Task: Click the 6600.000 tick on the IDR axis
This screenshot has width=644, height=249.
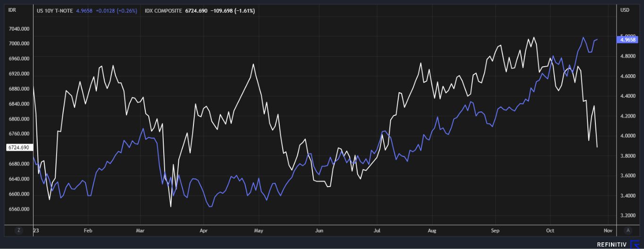Action: coord(19,194)
